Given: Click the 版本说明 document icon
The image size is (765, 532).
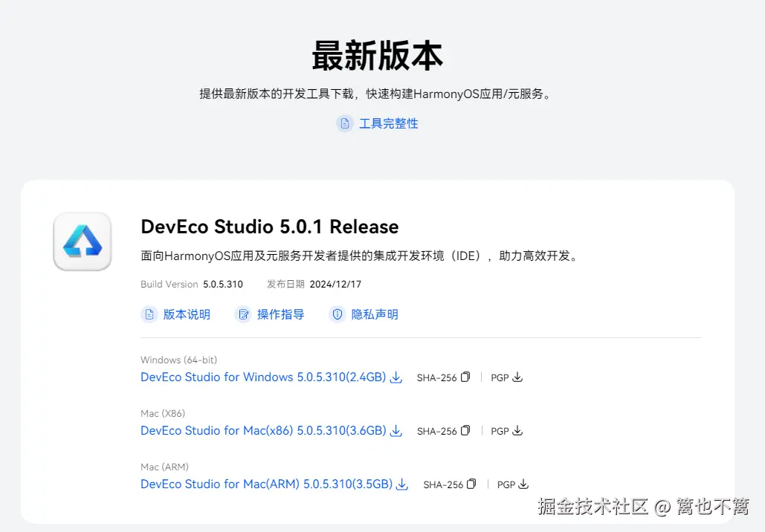Looking at the screenshot, I should click(x=149, y=314).
